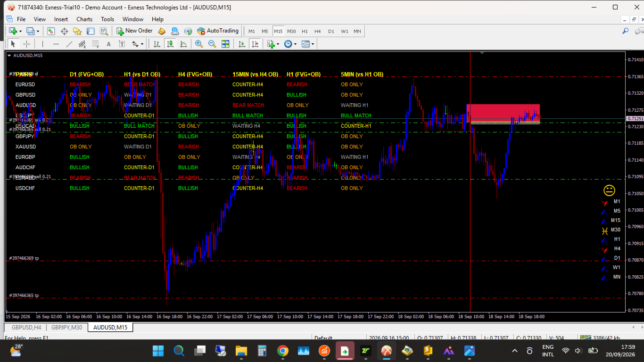The image size is (644, 362).
Task: Open the Charts menu
Action: [x=84, y=19]
